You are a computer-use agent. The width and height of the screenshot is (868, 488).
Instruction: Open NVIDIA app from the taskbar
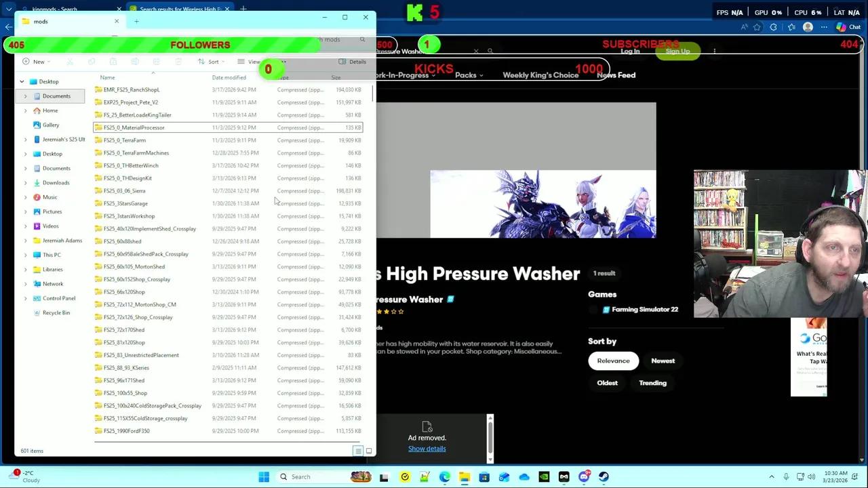click(x=544, y=476)
